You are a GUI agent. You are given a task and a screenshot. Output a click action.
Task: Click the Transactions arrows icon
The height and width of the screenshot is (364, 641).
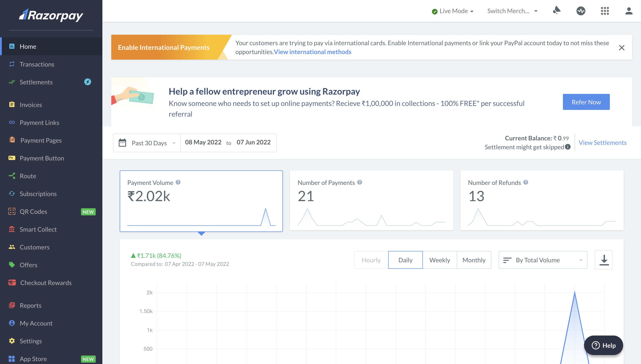[12, 64]
